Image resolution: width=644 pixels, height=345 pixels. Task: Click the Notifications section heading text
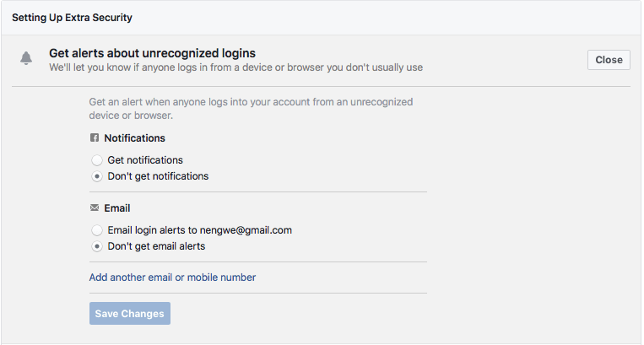(135, 138)
